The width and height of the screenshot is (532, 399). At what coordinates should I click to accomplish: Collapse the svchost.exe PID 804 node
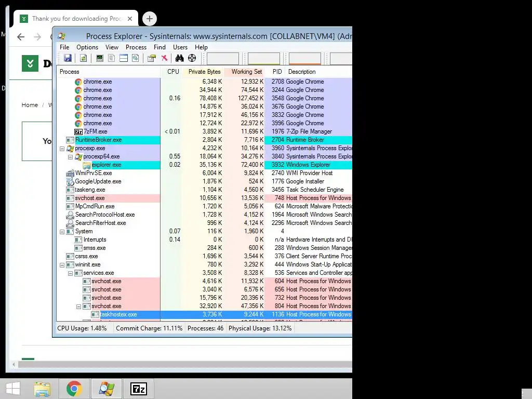(79, 307)
